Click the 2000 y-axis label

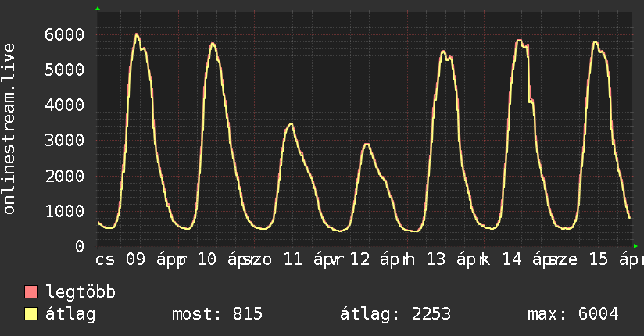pyautogui.click(x=65, y=176)
